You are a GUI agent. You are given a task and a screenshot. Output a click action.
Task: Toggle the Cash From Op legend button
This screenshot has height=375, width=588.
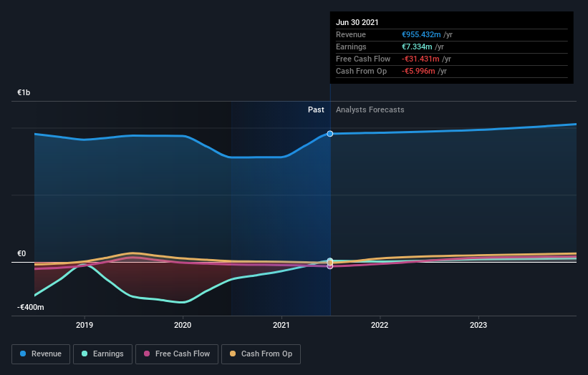click(261, 354)
